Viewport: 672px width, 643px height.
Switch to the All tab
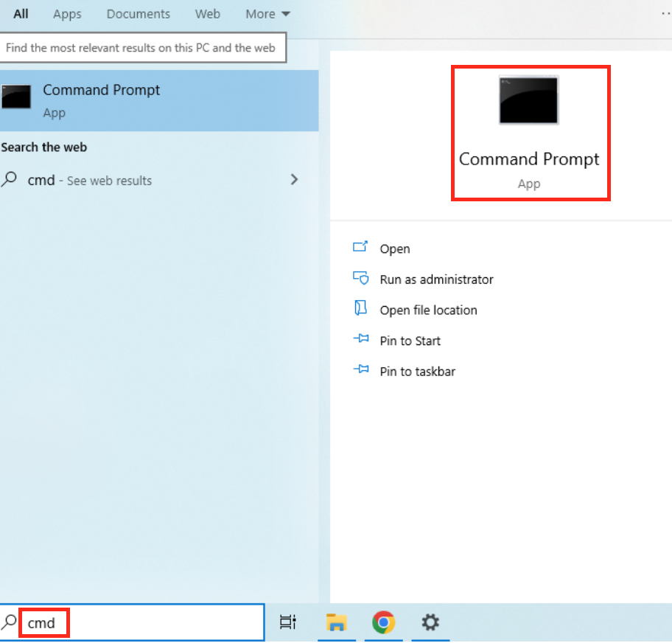tap(21, 14)
